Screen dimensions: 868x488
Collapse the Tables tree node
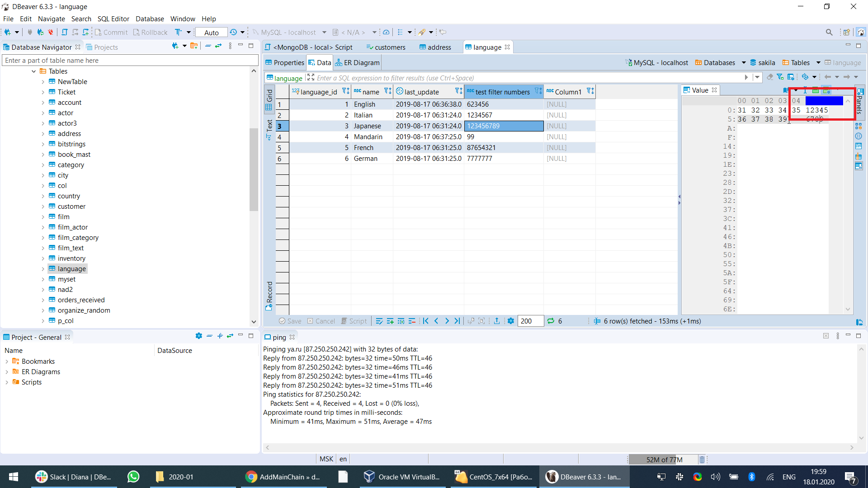pyautogui.click(x=33, y=71)
